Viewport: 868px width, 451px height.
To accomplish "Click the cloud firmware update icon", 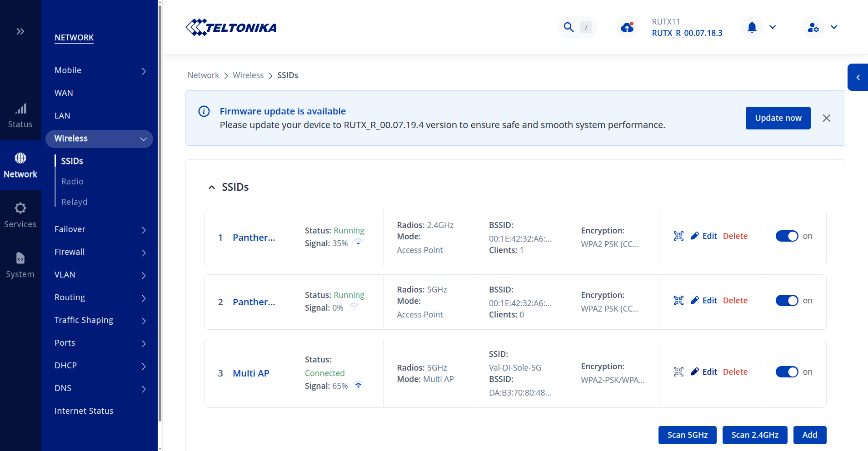I will pyautogui.click(x=627, y=27).
